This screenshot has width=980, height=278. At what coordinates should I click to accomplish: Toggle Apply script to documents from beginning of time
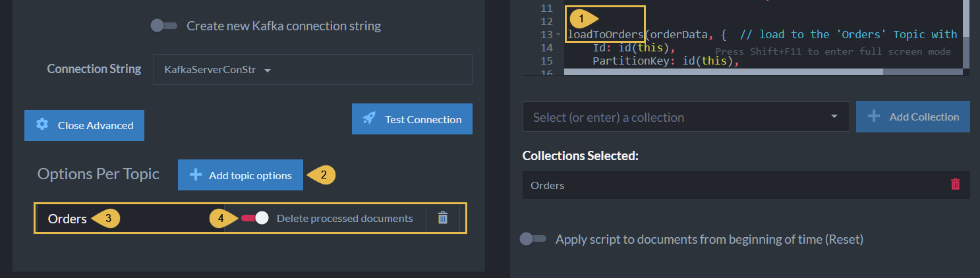click(533, 239)
